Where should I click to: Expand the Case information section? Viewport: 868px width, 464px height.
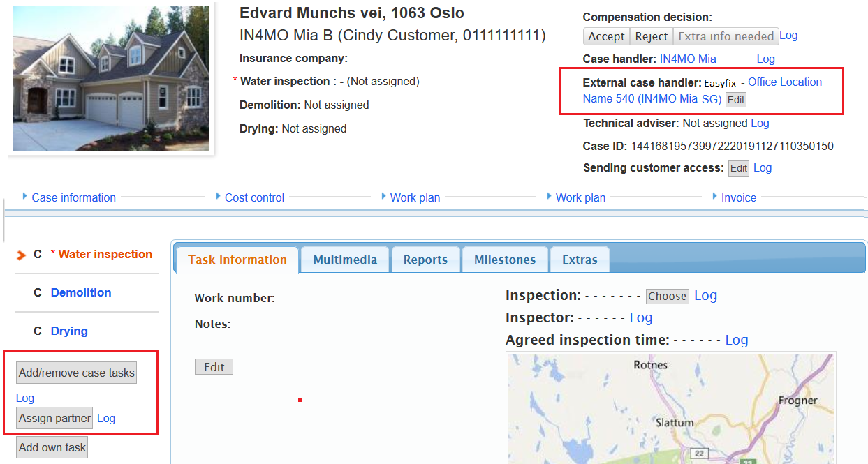[73, 197]
